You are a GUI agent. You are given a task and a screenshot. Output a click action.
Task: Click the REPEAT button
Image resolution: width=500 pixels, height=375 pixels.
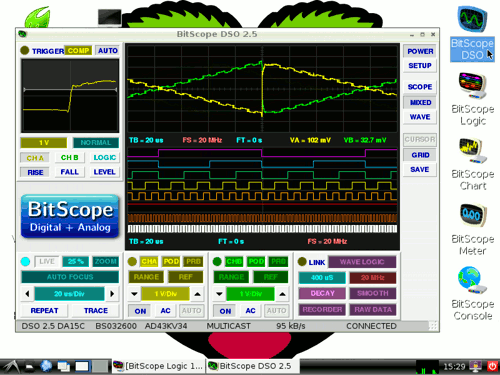[44, 311]
